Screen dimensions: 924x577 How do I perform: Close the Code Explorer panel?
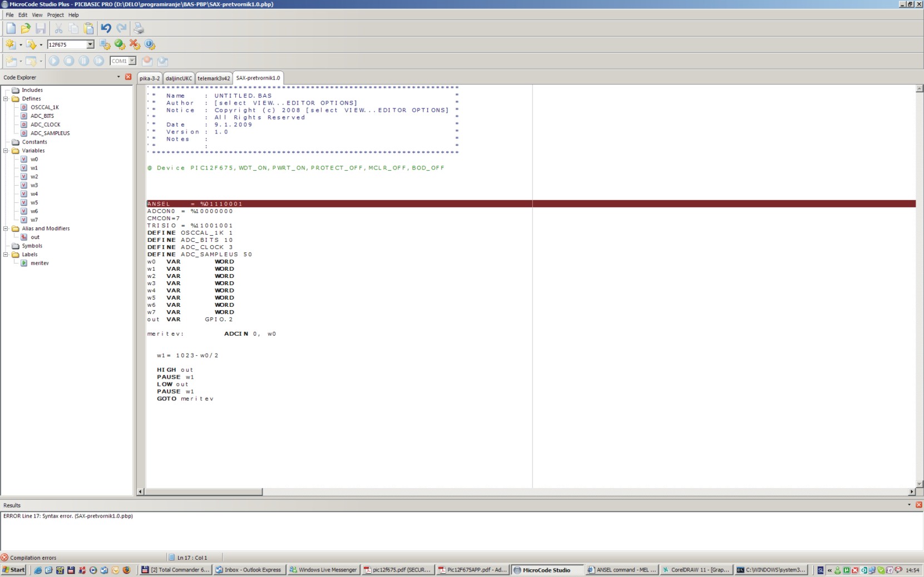pos(129,77)
